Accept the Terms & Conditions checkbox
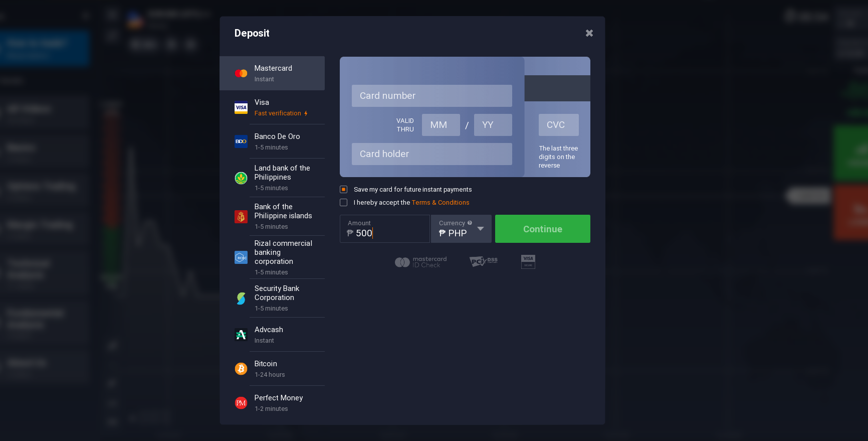 coord(343,203)
